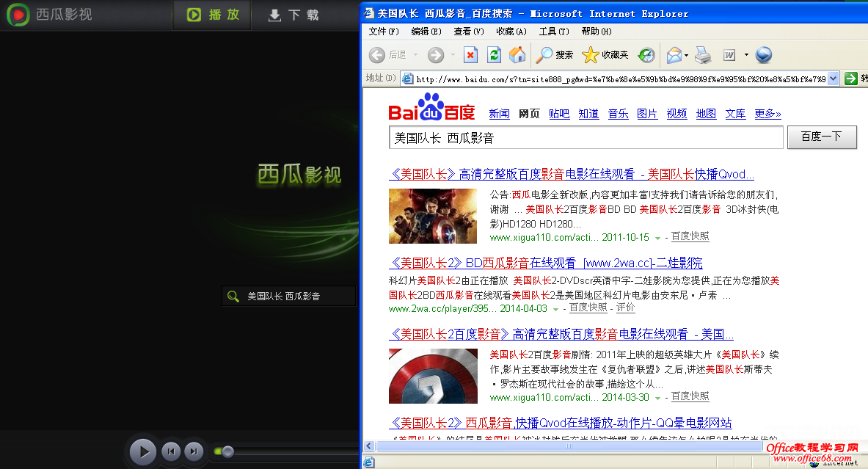Open the 图片 link on Baidu
The width and height of the screenshot is (868, 469).
(647, 114)
